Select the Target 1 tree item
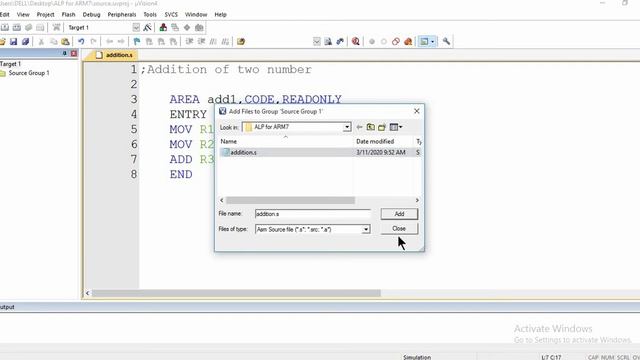 point(10,64)
